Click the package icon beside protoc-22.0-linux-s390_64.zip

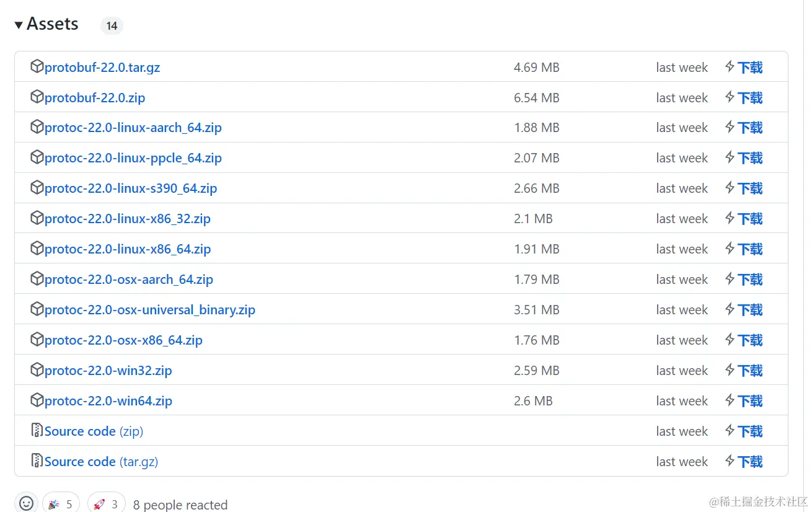pos(37,188)
